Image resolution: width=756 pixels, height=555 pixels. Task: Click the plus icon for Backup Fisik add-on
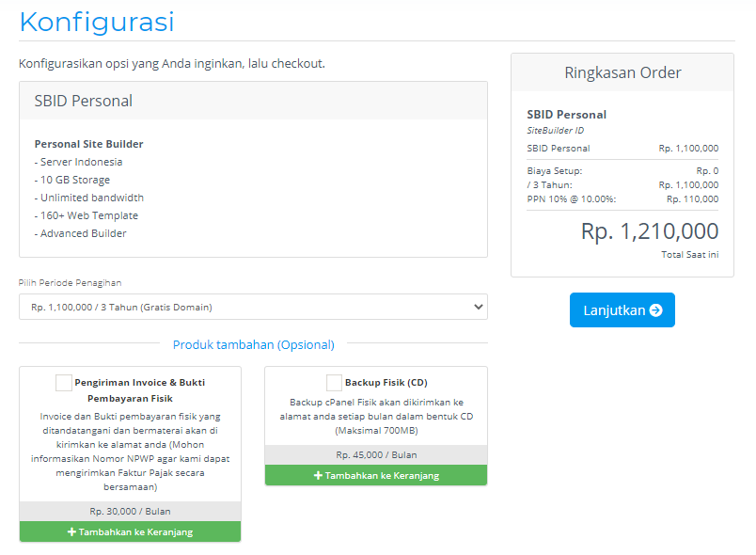[318, 476]
